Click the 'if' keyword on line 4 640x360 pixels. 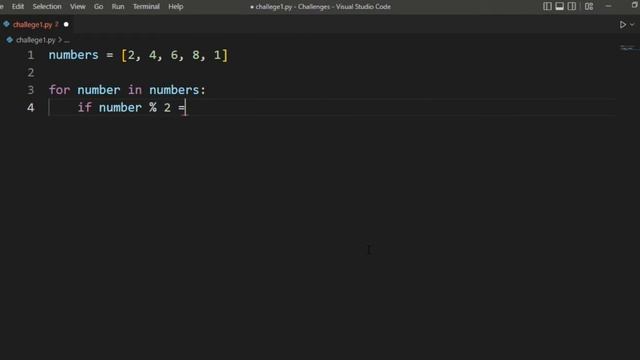coord(84,107)
